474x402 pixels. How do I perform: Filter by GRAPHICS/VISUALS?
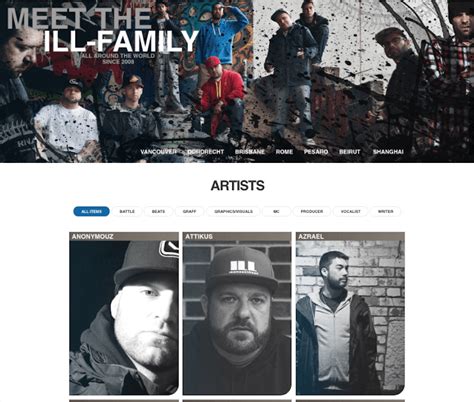tap(233, 211)
